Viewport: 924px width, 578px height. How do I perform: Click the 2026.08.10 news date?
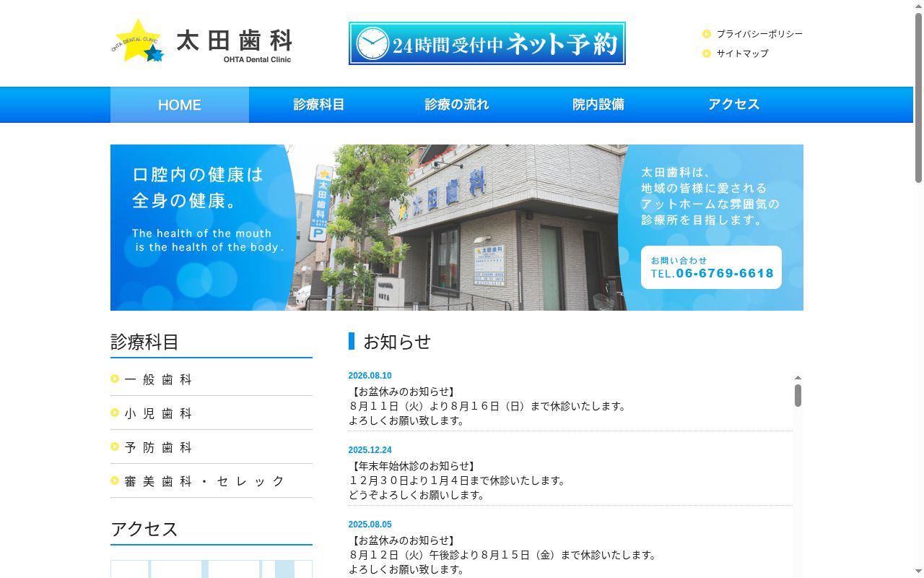point(370,376)
